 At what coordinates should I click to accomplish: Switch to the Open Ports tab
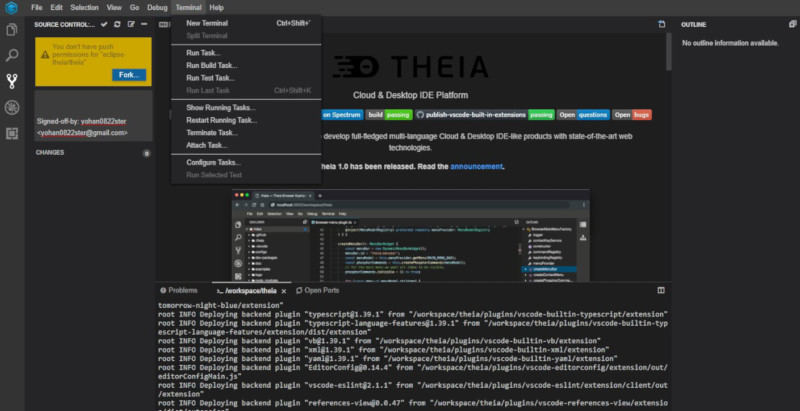click(x=317, y=291)
